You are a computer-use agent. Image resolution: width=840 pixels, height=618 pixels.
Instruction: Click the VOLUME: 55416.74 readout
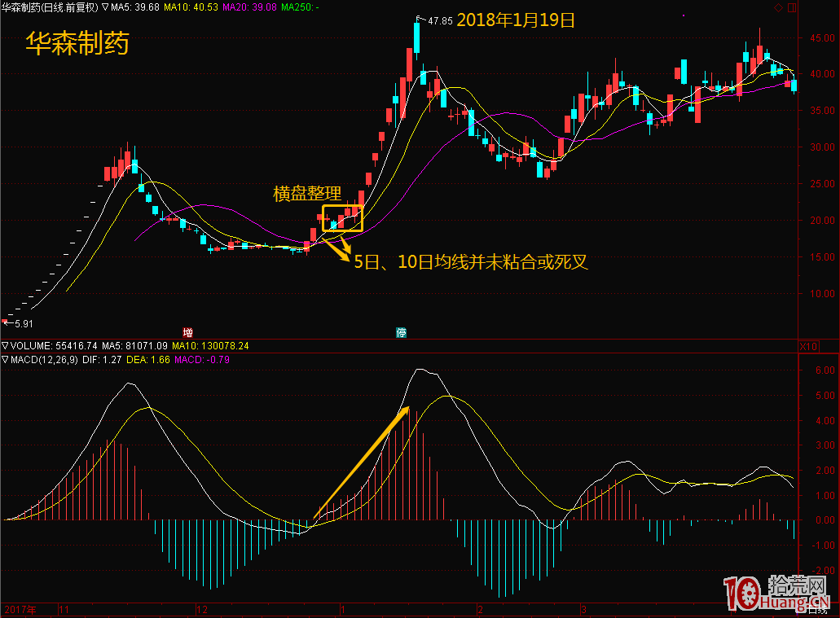[x=54, y=346]
